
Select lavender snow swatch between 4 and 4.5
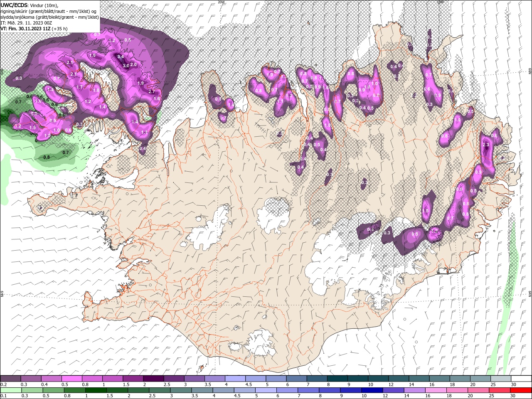coord(235,378)
